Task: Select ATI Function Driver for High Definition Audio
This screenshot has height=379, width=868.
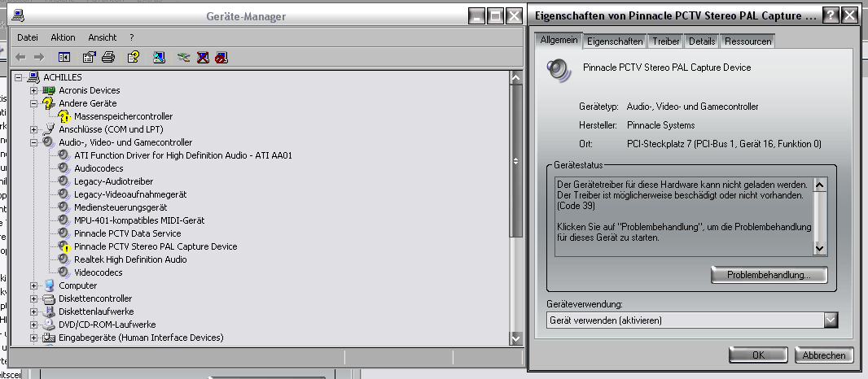Action: point(183,155)
